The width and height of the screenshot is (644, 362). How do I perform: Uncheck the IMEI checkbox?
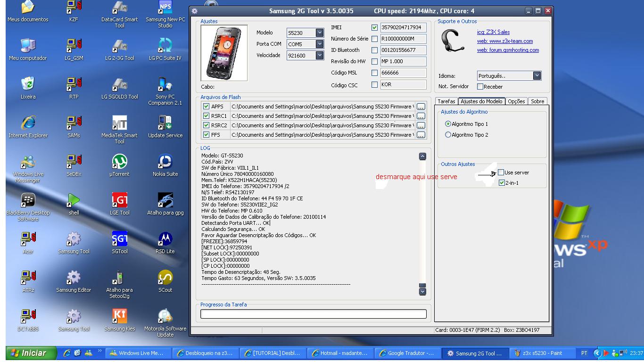tap(374, 27)
